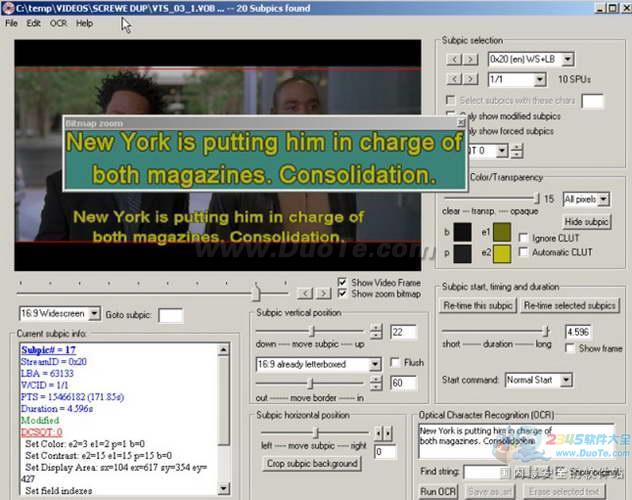Pick the b background color swatch
Screen dimensions: 632x500
click(x=462, y=232)
